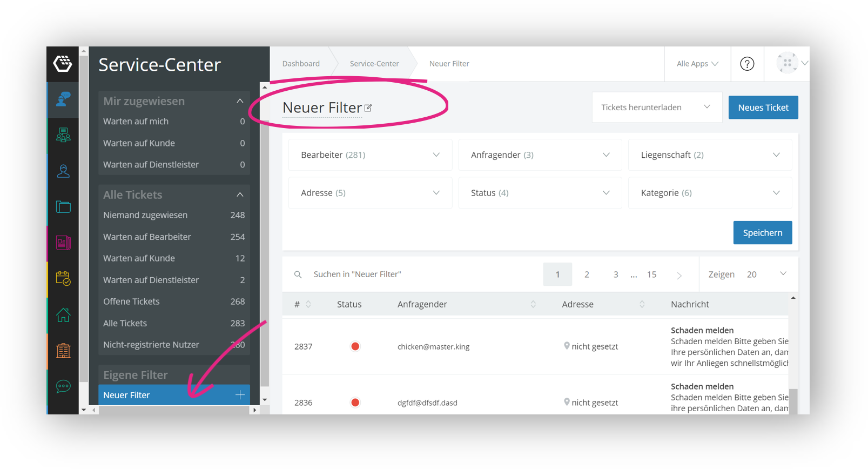Collapse the Alle Tickets section
This screenshot has height=469, width=868.
point(240,195)
